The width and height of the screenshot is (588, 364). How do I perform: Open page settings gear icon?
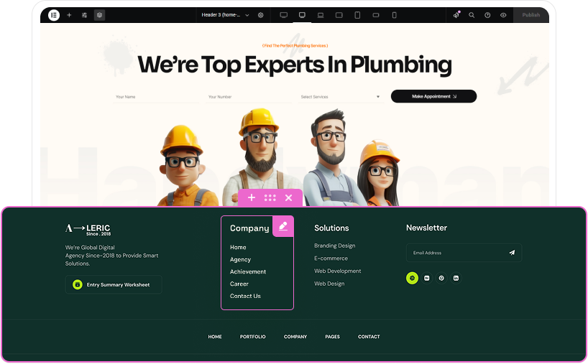(261, 14)
